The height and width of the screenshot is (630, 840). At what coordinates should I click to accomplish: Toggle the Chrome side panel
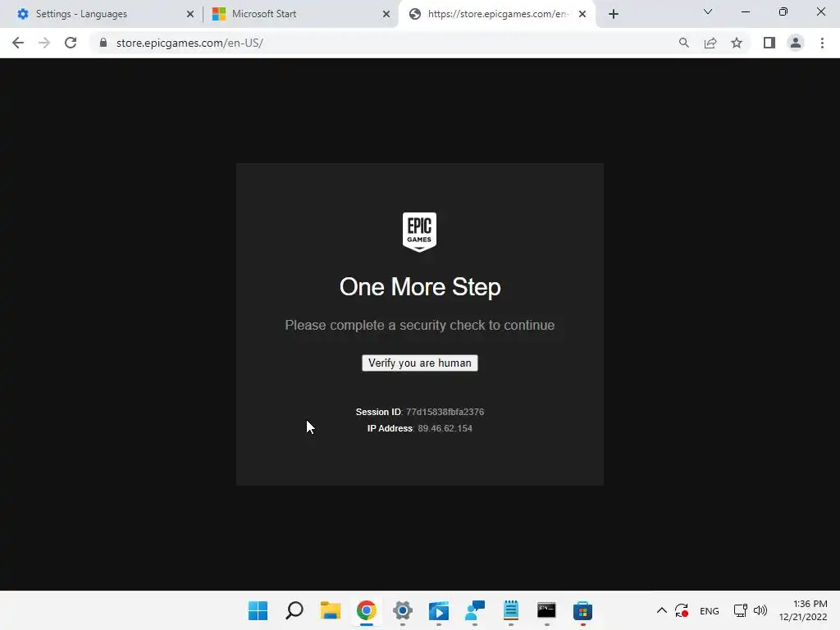tap(769, 43)
